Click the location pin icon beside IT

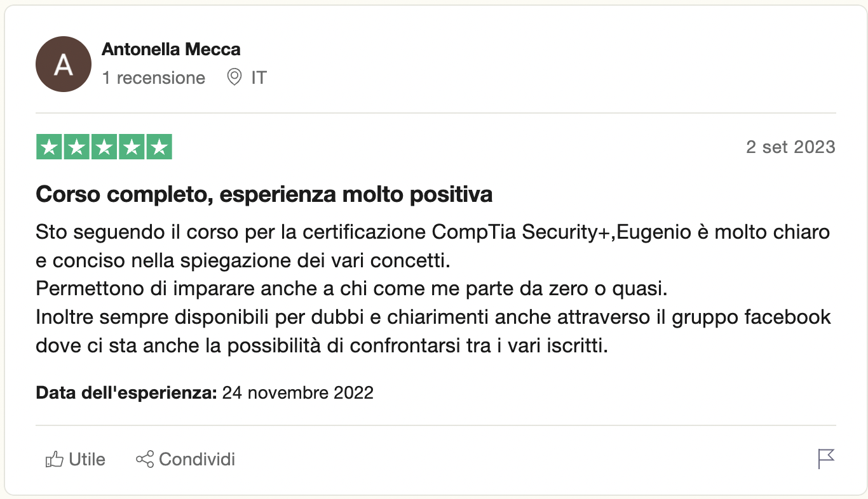click(x=234, y=77)
